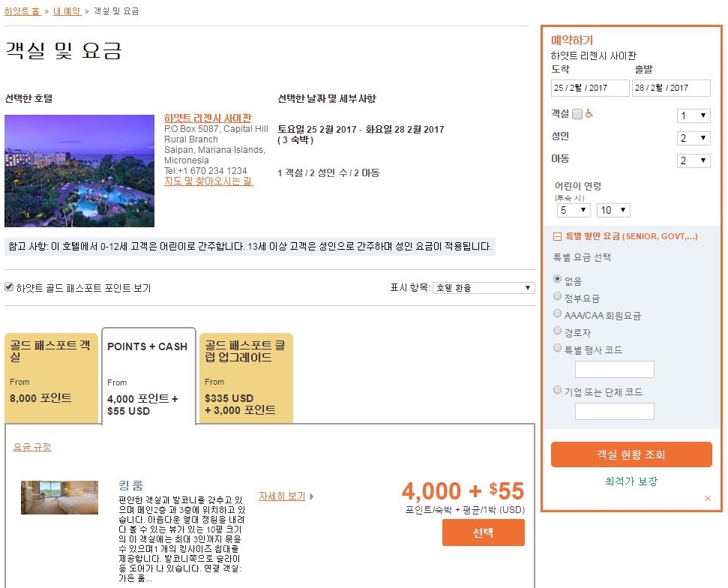The height and width of the screenshot is (588, 728).
Task: Open 지도 및 찾아오시는 길 link
Action: [x=208, y=181]
